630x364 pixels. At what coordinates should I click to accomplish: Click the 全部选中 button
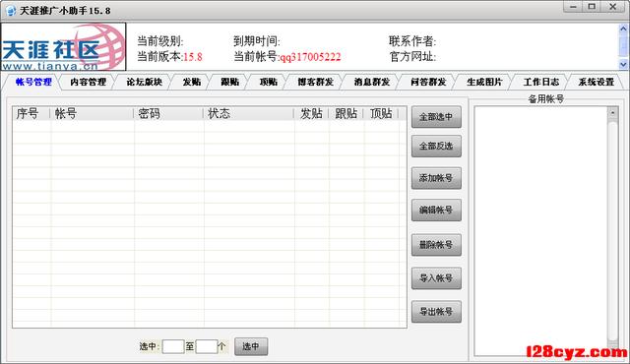436,117
